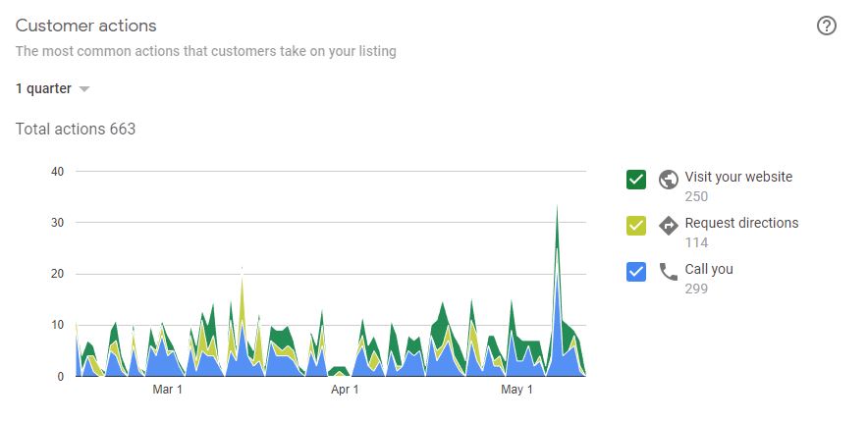Click the 250 website visits count
This screenshot has height=421, width=868.
pyautogui.click(x=696, y=197)
